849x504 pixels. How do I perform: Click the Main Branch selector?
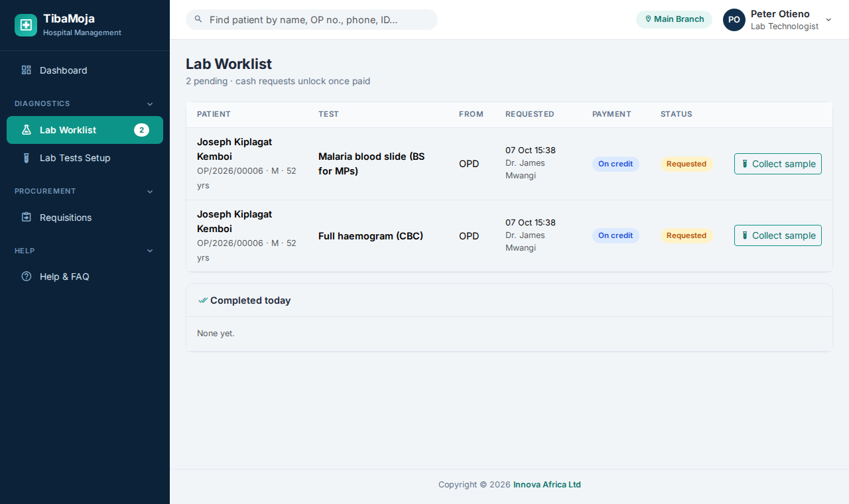(x=674, y=19)
